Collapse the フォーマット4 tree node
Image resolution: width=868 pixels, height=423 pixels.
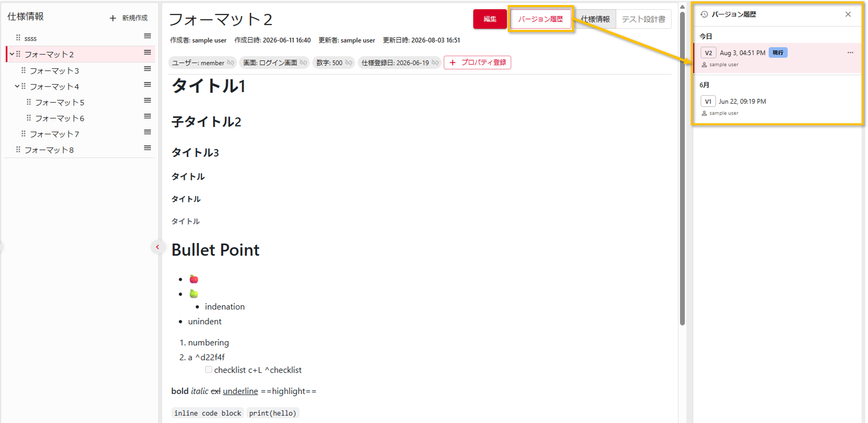coord(17,86)
